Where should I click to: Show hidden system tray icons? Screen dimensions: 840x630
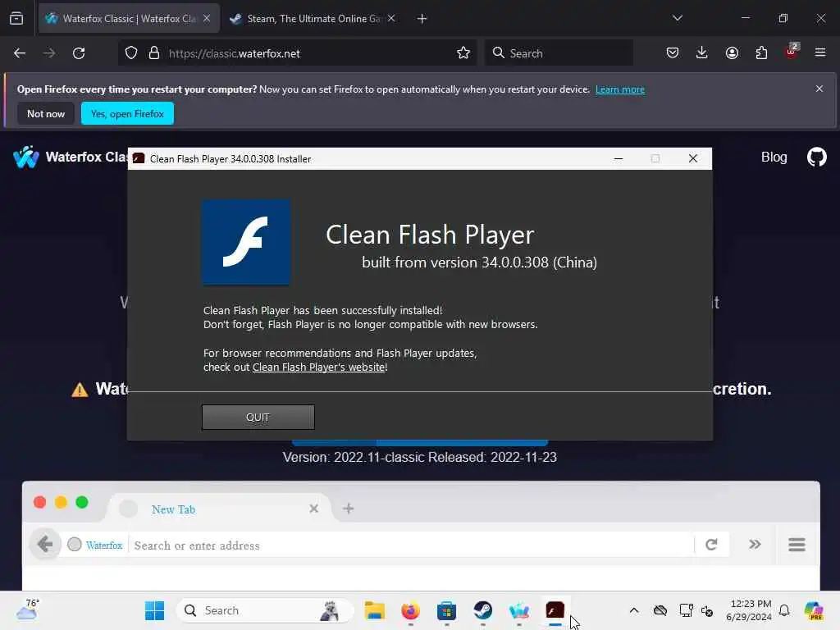click(634, 610)
